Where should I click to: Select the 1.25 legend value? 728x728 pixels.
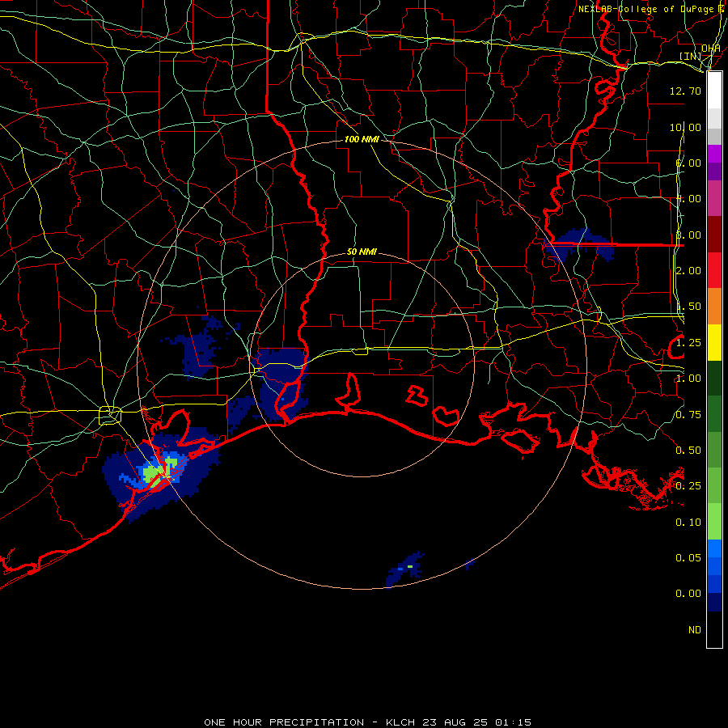(x=688, y=343)
